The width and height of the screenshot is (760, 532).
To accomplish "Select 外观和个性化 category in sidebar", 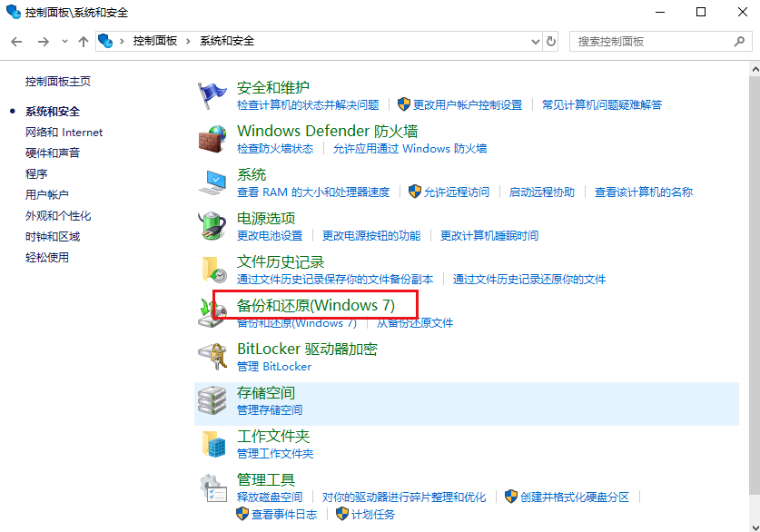I will point(58,215).
